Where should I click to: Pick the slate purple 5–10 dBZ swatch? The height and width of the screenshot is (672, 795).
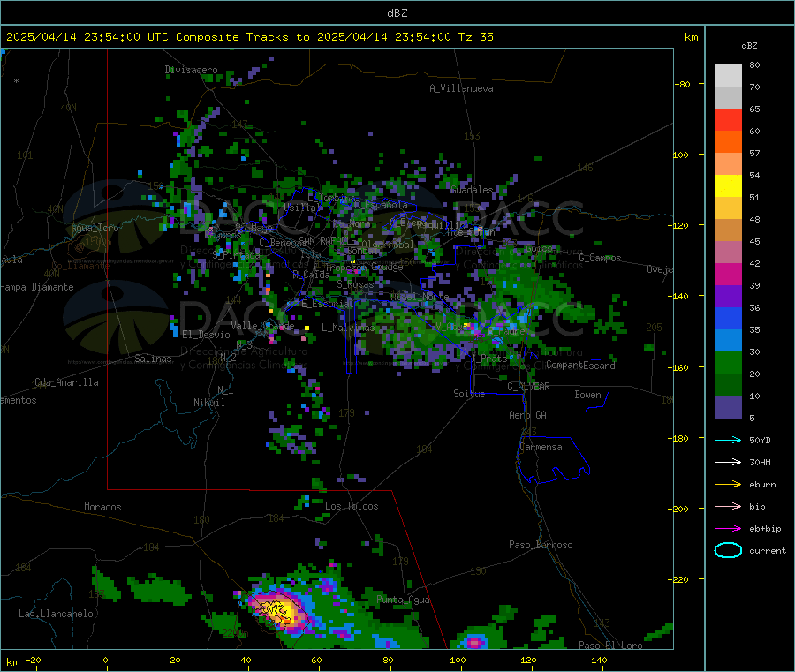(728, 407)
